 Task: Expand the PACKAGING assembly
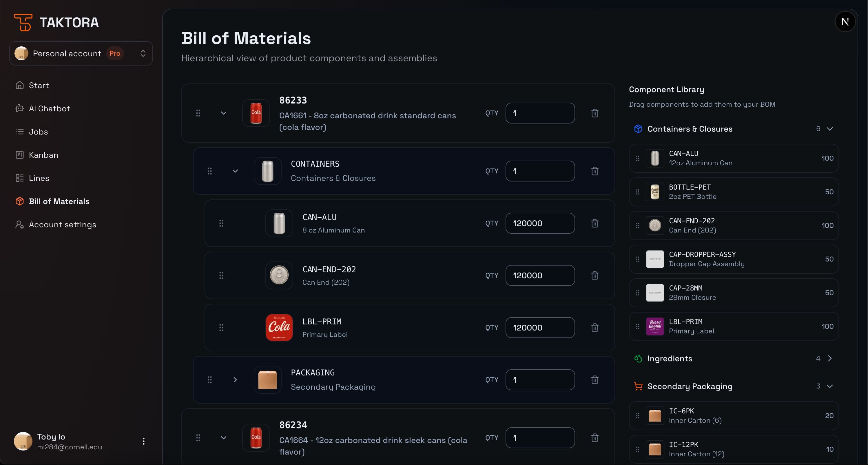pyautogui.click(x=235, y=380)
